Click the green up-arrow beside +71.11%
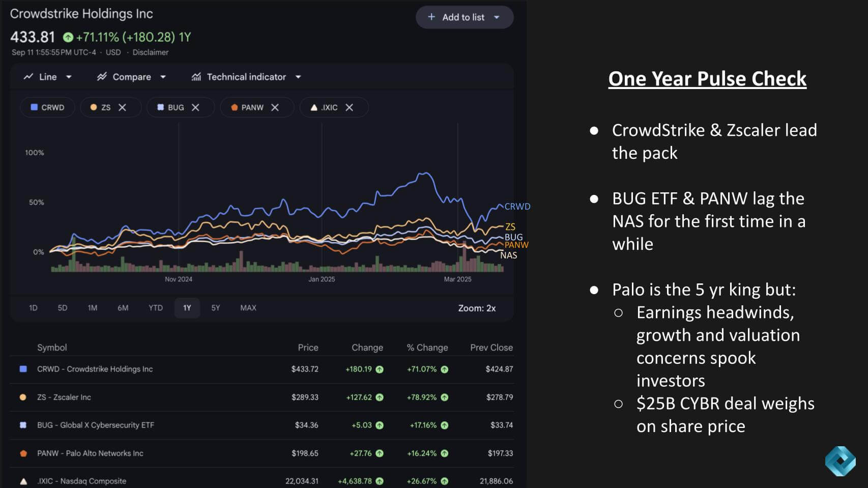This screenshot has height=488, width=868. click(x=68, y=37)
